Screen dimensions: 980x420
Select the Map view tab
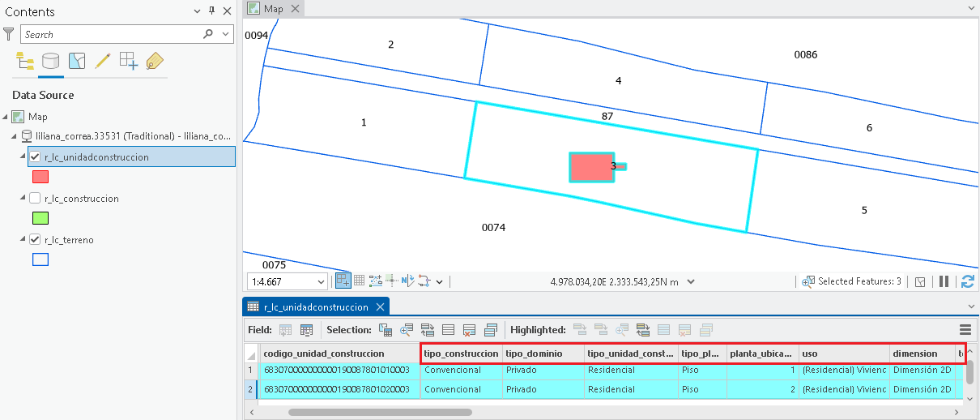274,8
